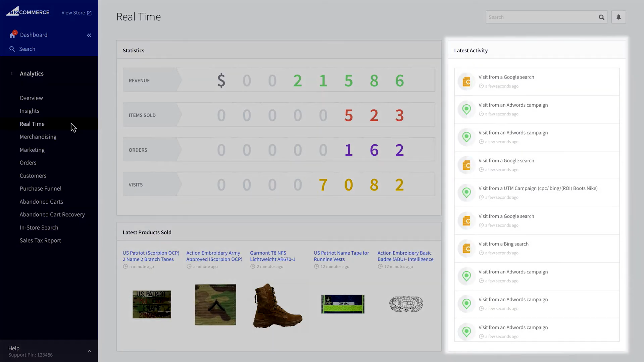This screenshot has width=644, height=362.
Task: Click the sidebar Search magnifier icon
Action: tap(12, 49)
